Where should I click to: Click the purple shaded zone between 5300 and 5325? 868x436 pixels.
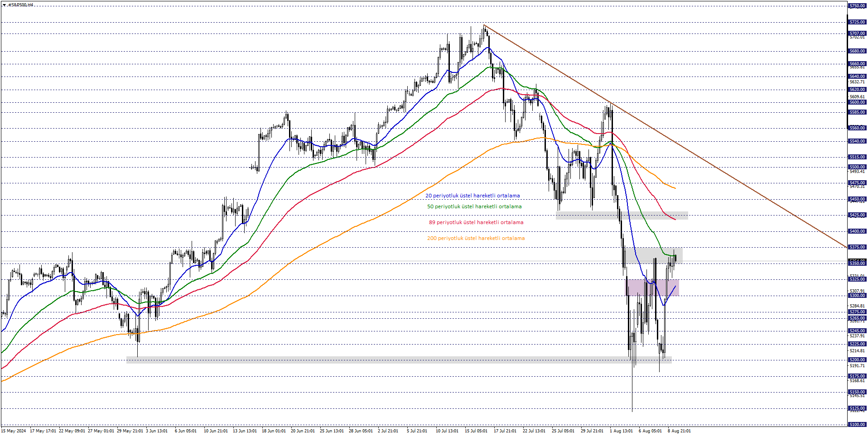[653, 287]
